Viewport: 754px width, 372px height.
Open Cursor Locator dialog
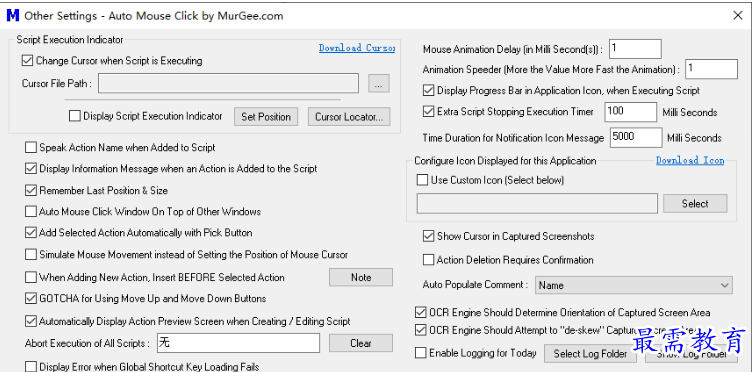(x=349, y=117)
